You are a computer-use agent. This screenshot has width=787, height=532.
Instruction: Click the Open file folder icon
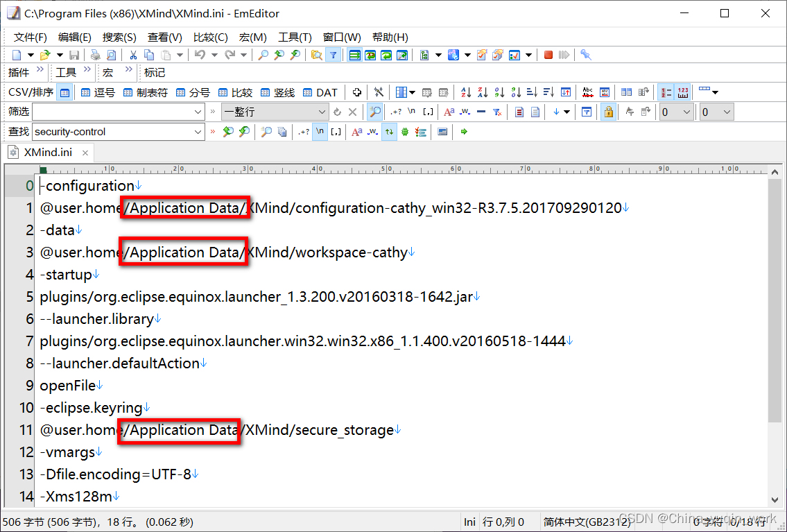[x=45, y=55]
